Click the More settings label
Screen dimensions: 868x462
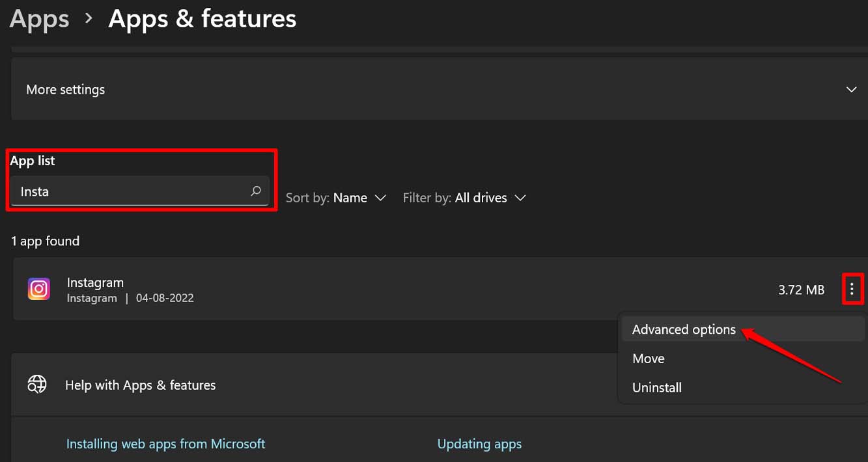(65, 89)
